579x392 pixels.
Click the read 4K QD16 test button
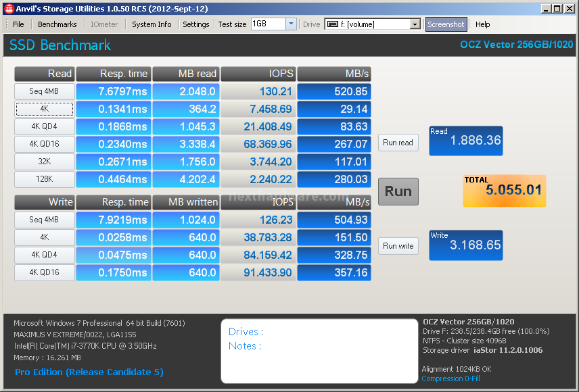45,144
